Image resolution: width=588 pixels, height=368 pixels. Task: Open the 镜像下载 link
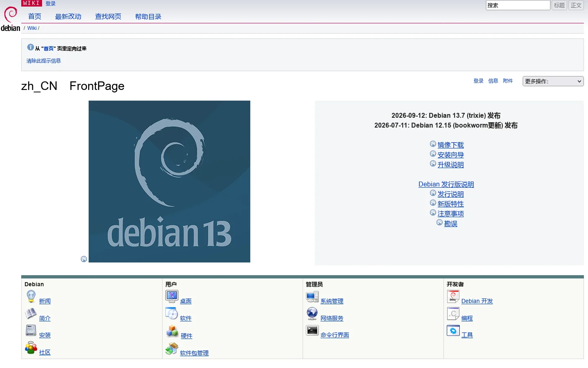coord(451,145)
